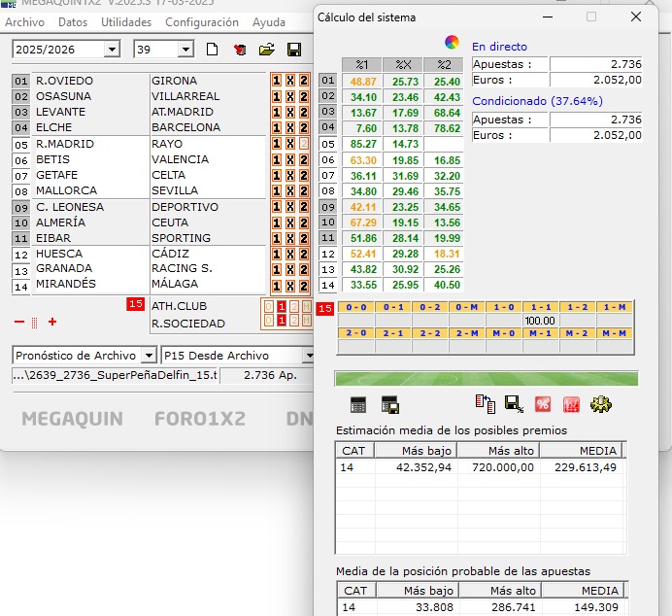This screenshot has width=672, height=616.
Task: Click the red percent sign icon
Action: pyautogui.click(x=543, y=404)
